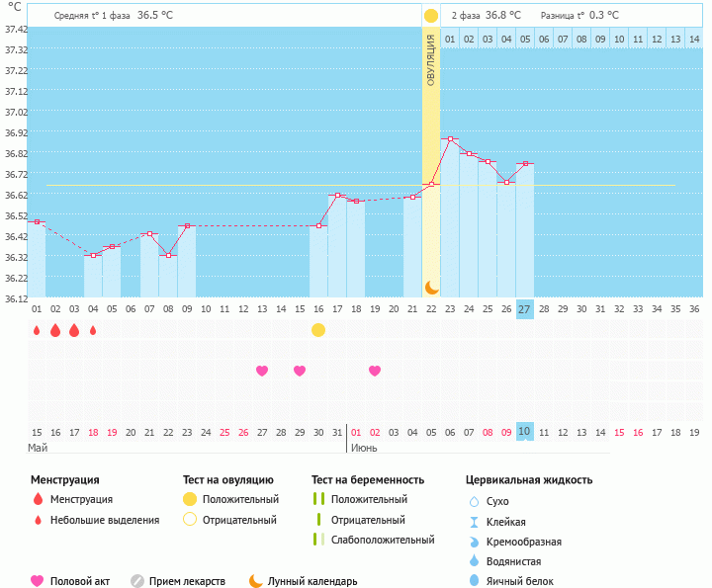The width and height of the screenshot is (712, 588).
Task: Click the gray 'Прием лекарств' legend icon
Action: (137, 581)
